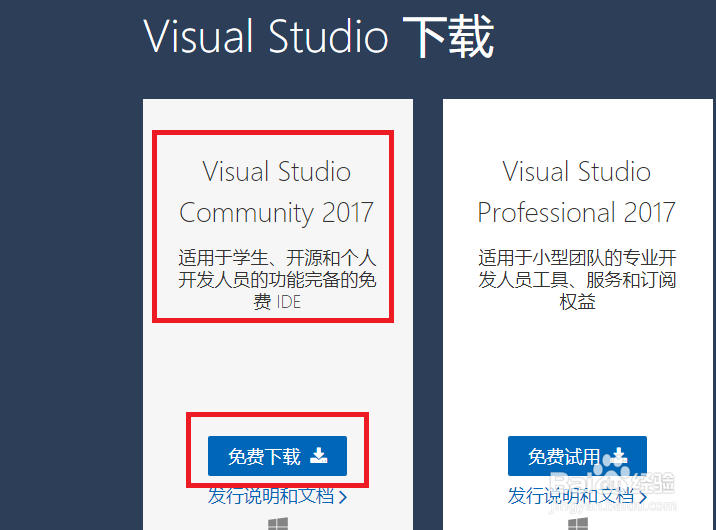
Task: Click the Visual Studio 下载 page heading
Action: pos(319,37)
